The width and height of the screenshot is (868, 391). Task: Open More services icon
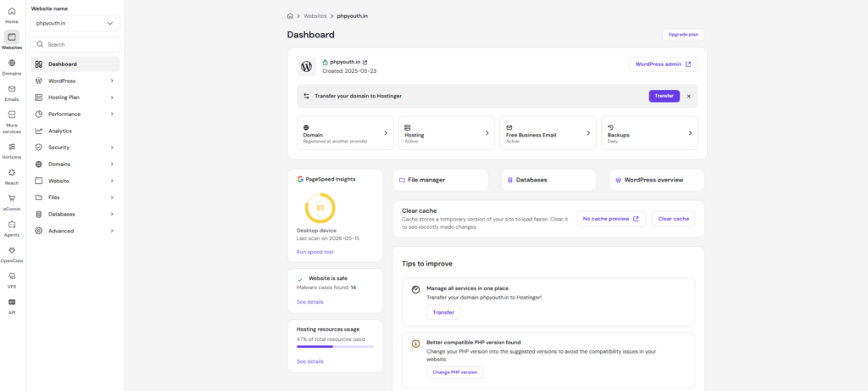pyautogui.click(x=12, y=115)
